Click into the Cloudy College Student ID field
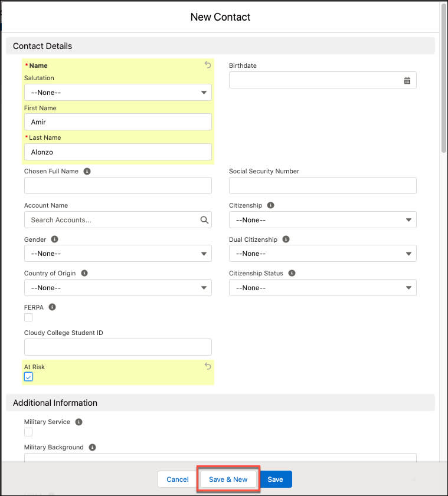Image resolution: width=448 pixels, height=496 pixels. pyautogui.click(x=117, y=347)
